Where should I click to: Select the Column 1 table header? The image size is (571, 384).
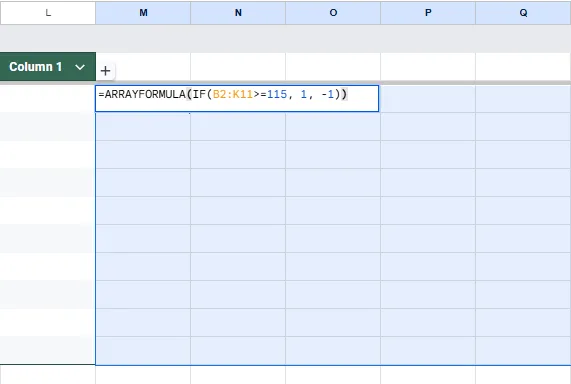(x=48, y=67)
